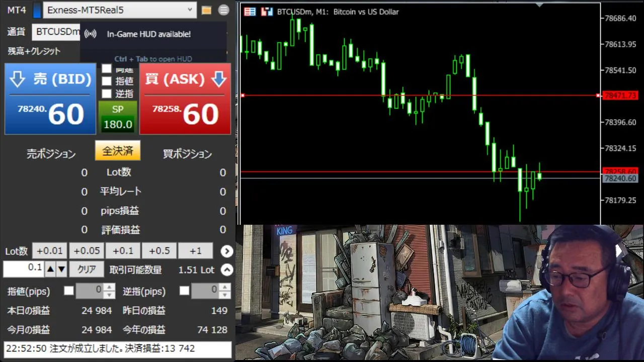Click the 評価損益 row label

(120, 230)
